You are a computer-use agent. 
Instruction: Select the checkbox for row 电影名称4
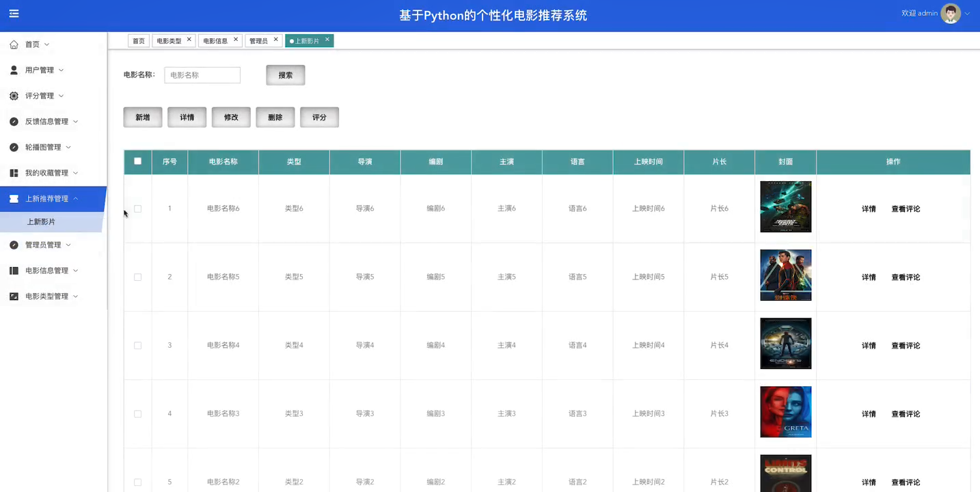pyautogui.click(x=137, y=346)
